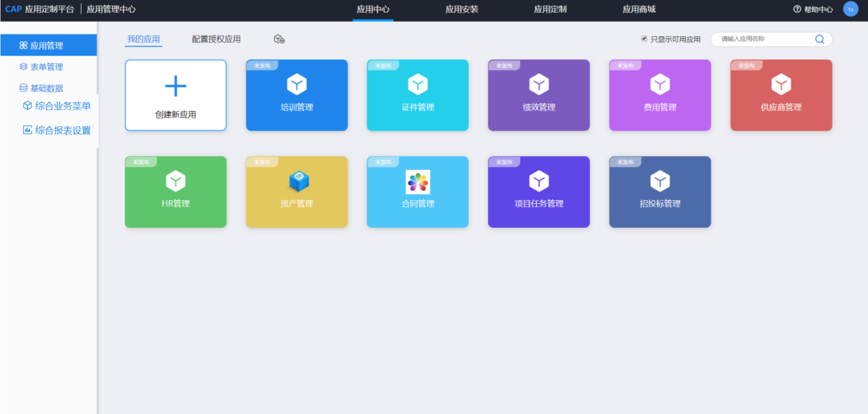
Task: Click the cube icon on 供应商管理
Action: point(781,85)
